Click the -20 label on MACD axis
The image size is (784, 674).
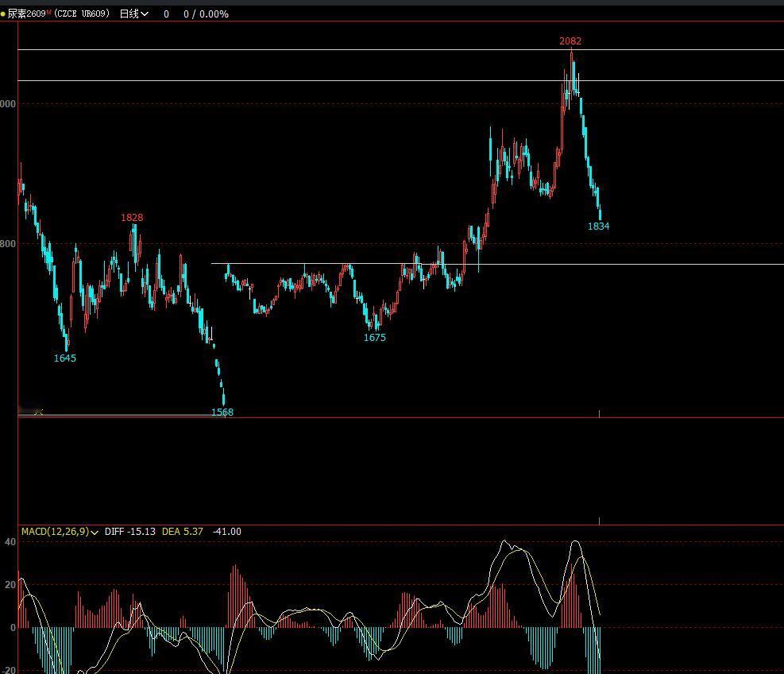[9, 669]
